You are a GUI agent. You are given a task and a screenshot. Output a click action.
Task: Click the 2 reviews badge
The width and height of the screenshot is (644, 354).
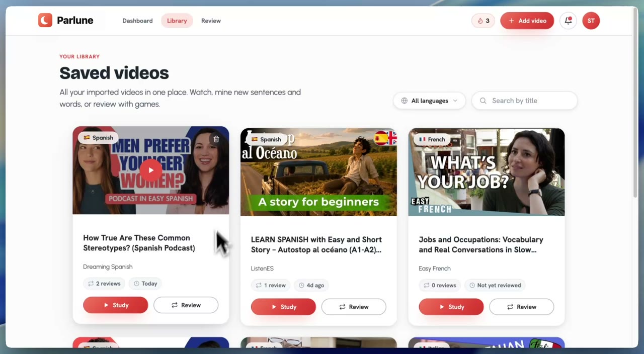coord(104,284)
